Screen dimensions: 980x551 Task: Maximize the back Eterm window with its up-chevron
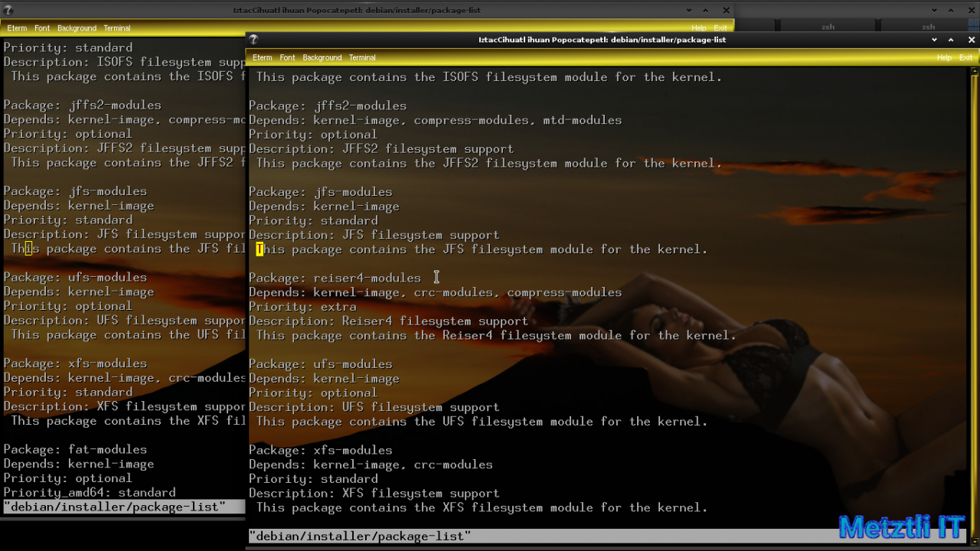[x=706, y=11]
